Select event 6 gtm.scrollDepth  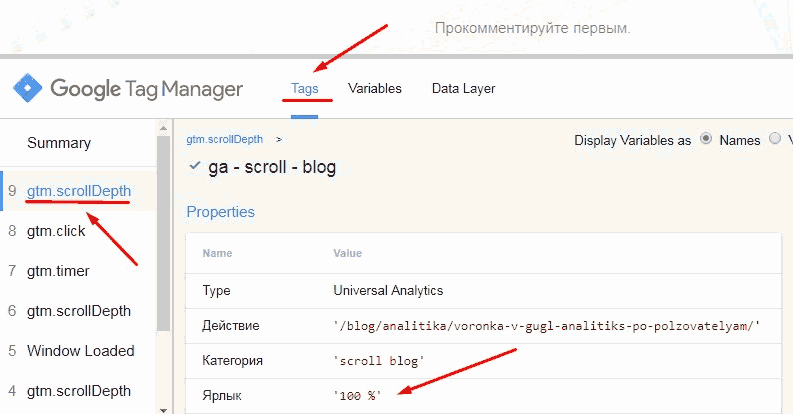[x=79, y=311]
